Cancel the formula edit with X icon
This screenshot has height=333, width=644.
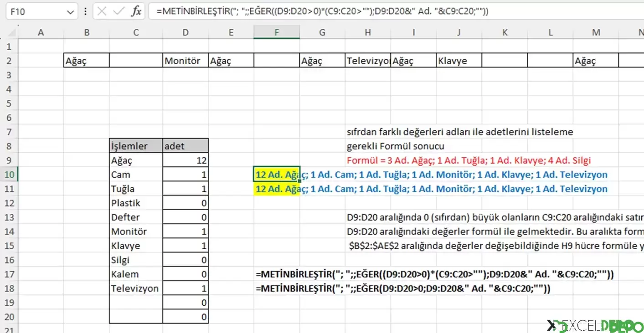(102, 11)
